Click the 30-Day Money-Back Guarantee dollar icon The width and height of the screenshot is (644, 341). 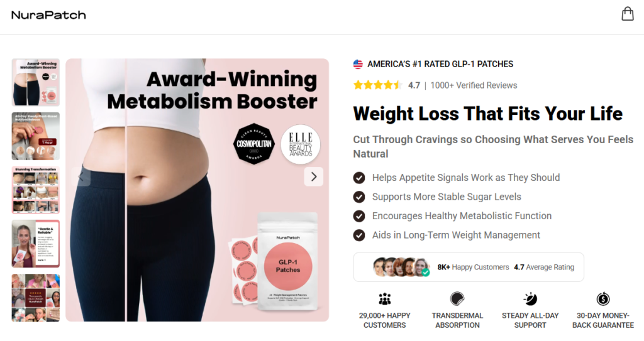[603, 299]
